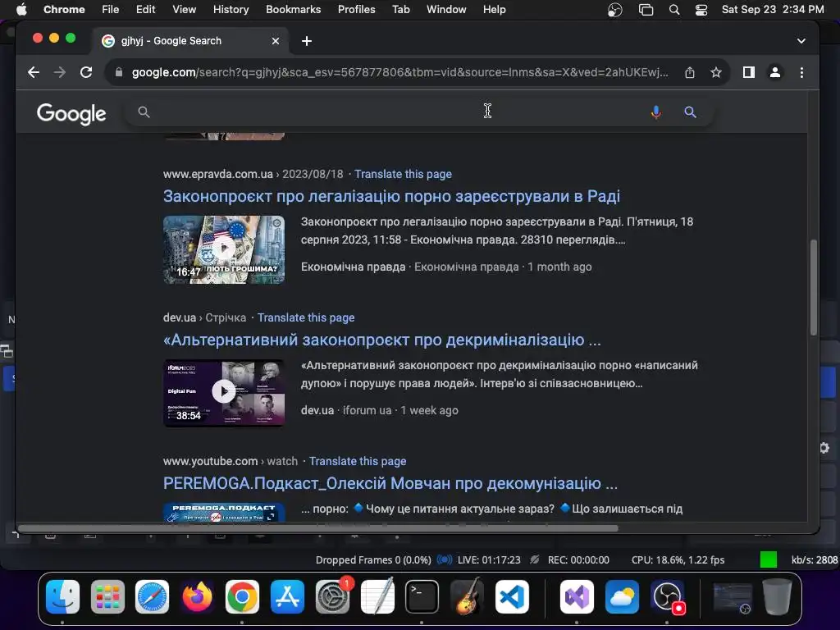This screenshot has width=840, height=630.
Task: Open Launchpad from the Dock
Action: (107, 596)
